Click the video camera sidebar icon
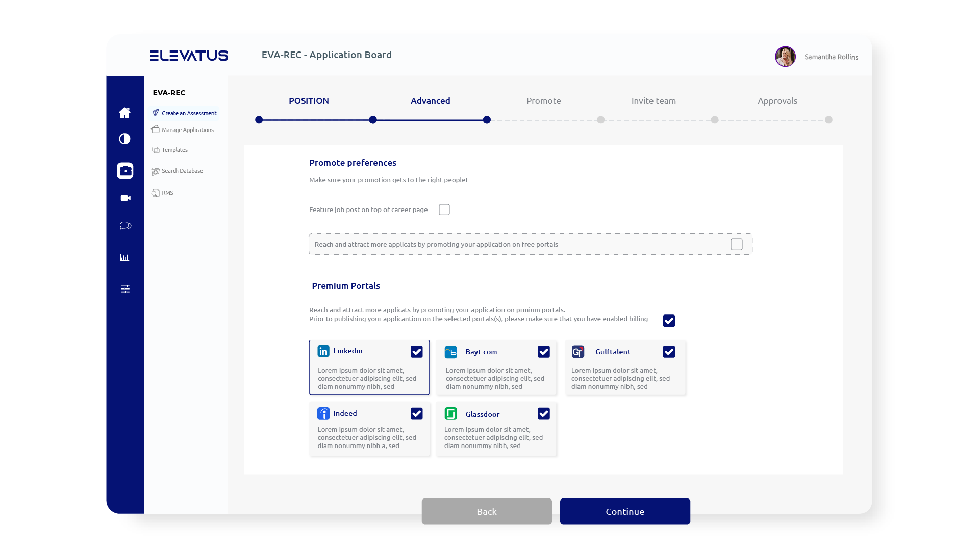 tap(125, 198)
